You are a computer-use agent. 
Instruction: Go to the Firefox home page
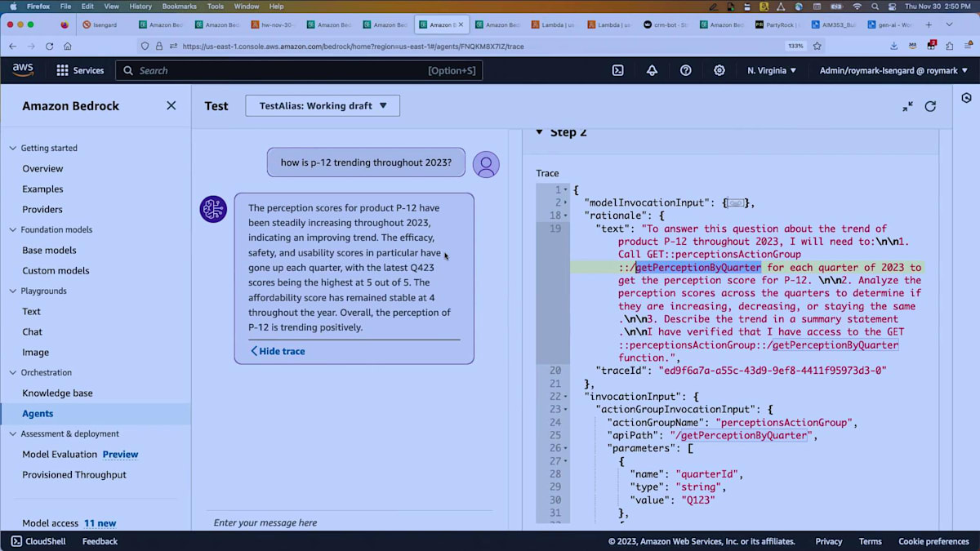tap(68, 47)
